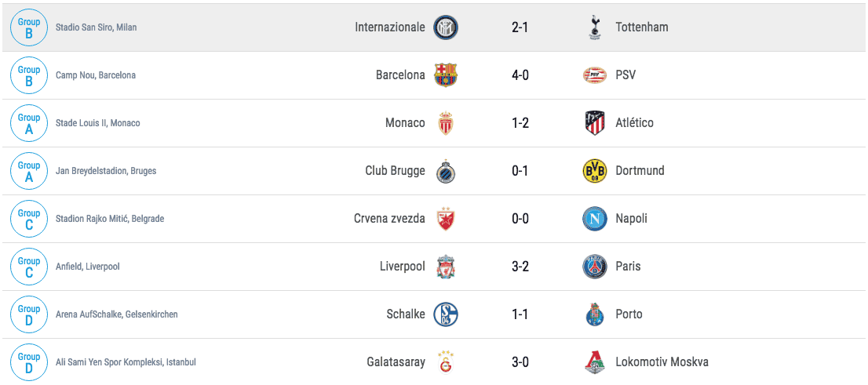Viewport: 868px width, 385px height.
Task: Select Group A badge for Monaco match
Action: coord(29,123)
